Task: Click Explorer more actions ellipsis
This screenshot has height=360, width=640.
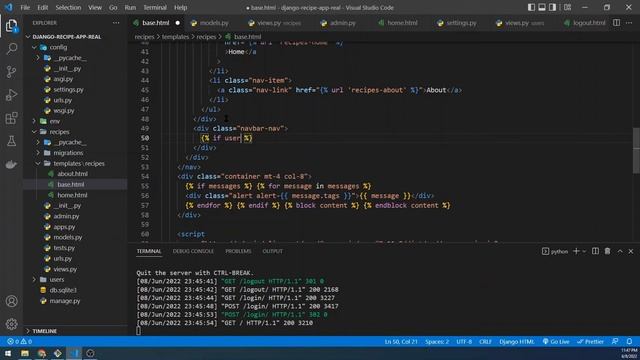Action: pos(116,23)
